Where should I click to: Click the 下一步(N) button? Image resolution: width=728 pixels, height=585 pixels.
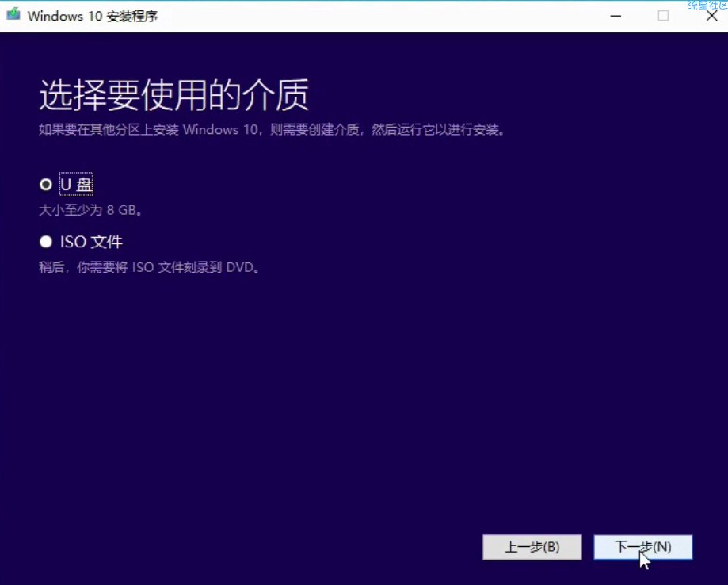(x=643, y=547)
